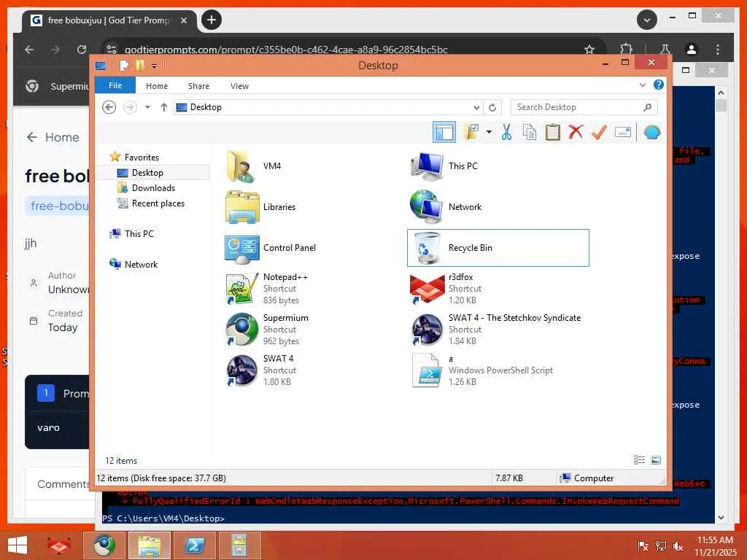Click the blue Classic Shell settings icon
The width and height of the screenshot is (747, 560).
(x=651, y=132)
